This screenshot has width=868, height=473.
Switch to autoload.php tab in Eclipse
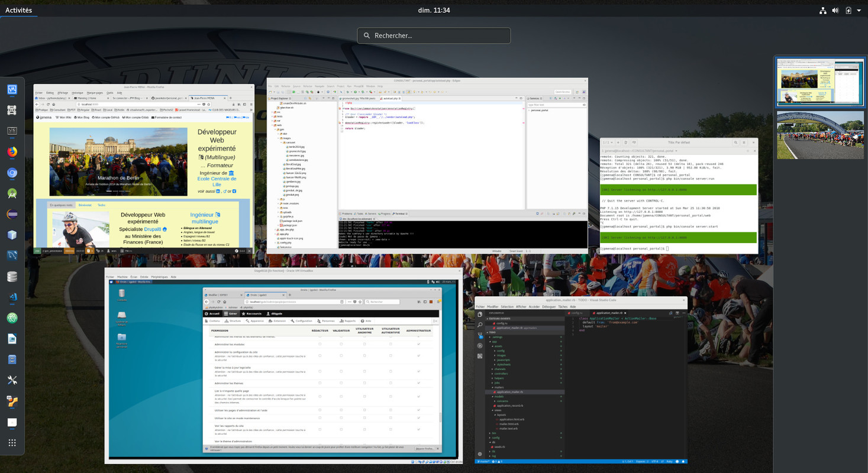coord(391,98)
